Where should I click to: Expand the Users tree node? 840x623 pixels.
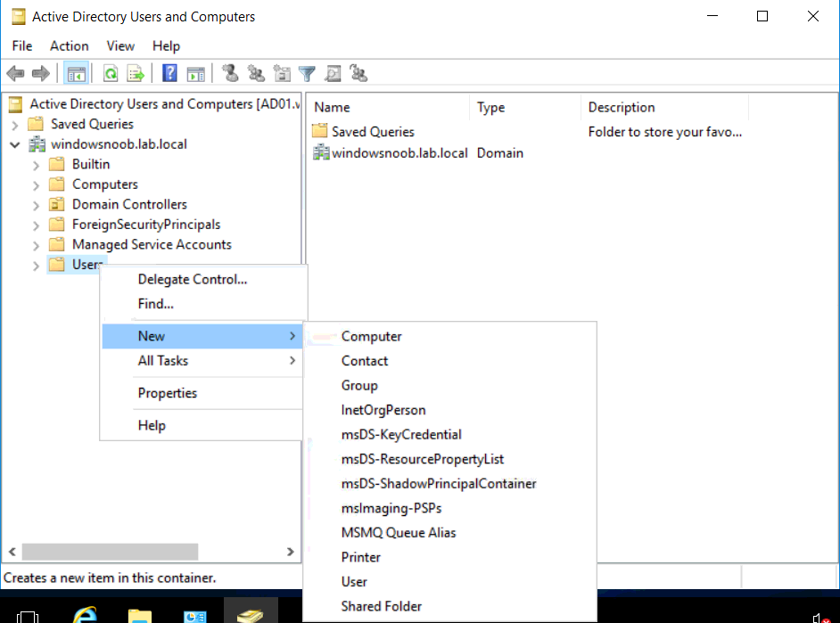[36, 266]
